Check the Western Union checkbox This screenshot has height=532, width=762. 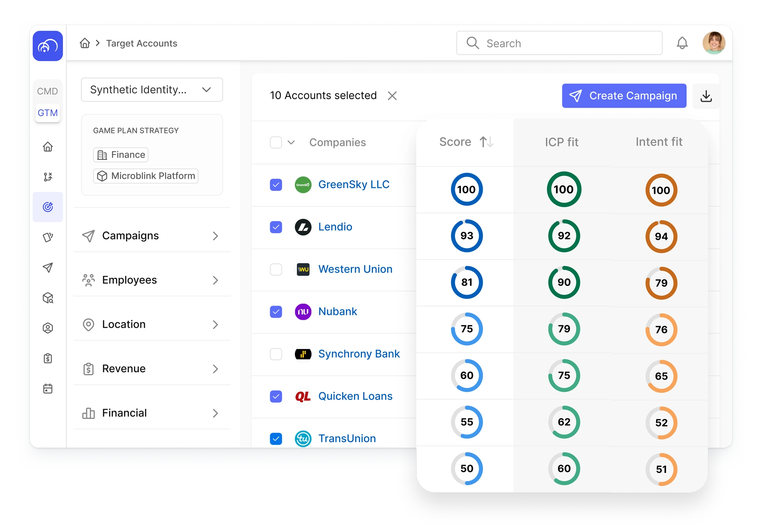[276, 269]
